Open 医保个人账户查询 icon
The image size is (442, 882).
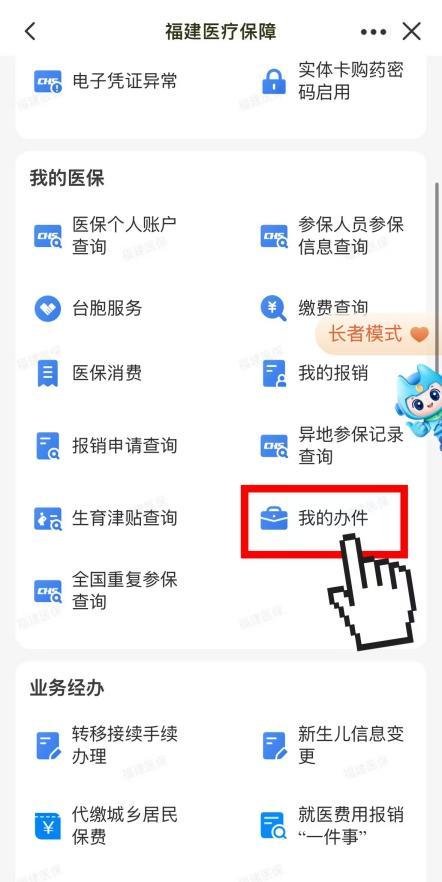pyautogui.click(x=48, y=236)
